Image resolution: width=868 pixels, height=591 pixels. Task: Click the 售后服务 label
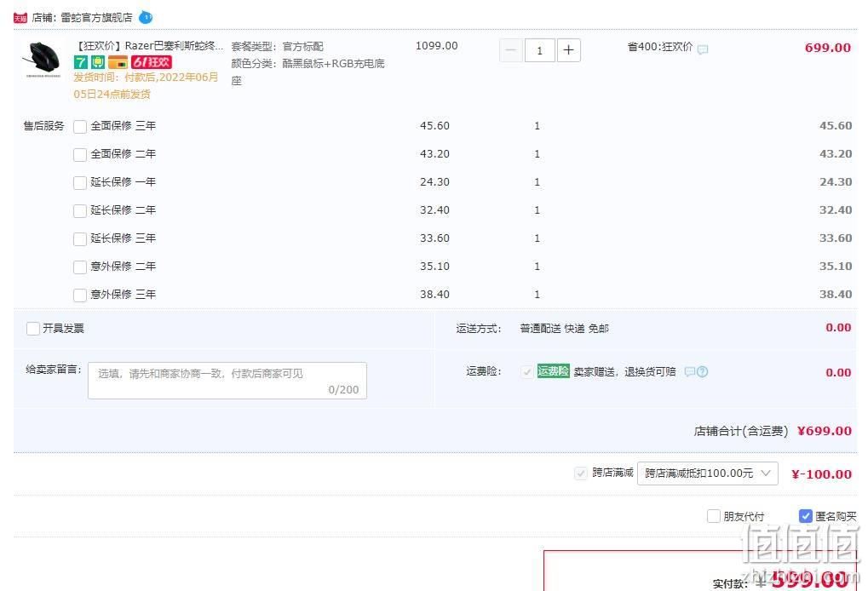click(43, 126)
